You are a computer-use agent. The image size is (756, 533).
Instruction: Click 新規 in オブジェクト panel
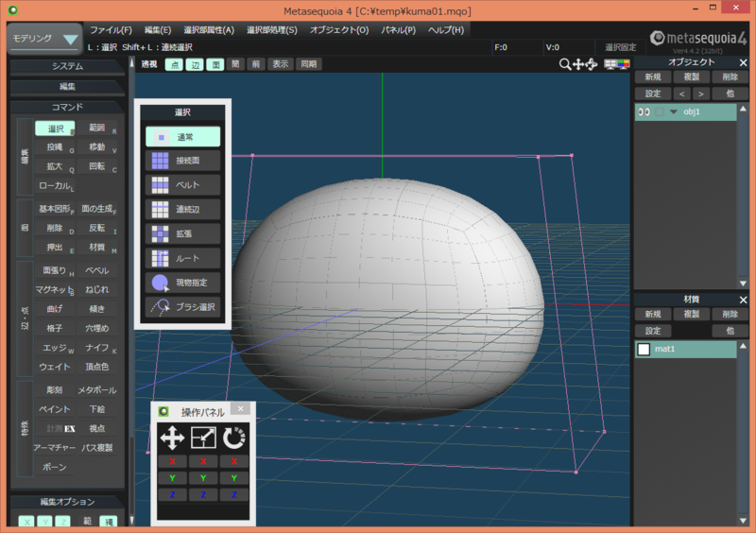(x=653, y=77)
